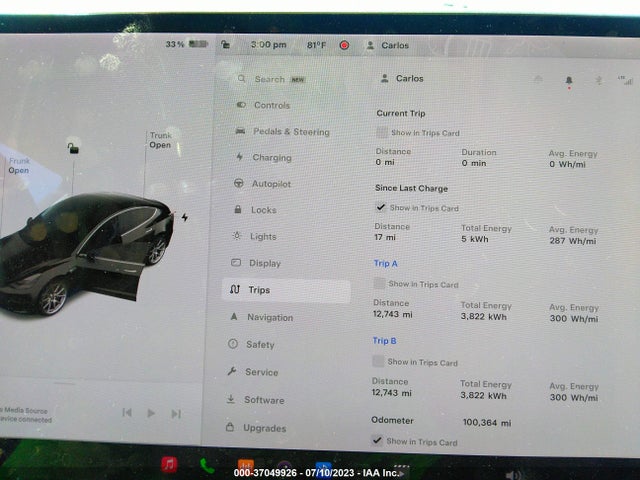Open Autopilot settings
The height and width of the screenshot is (480, 640).
[x=262, y=184]
